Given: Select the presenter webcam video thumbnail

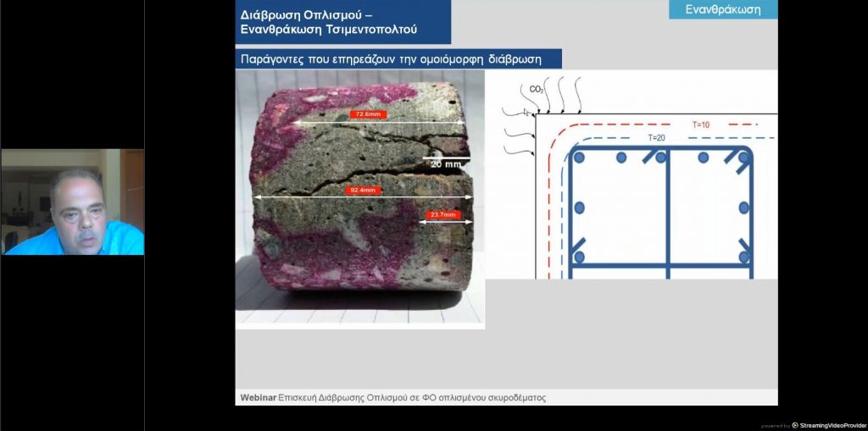Looking at the screenshot, I should coord(72,202).
